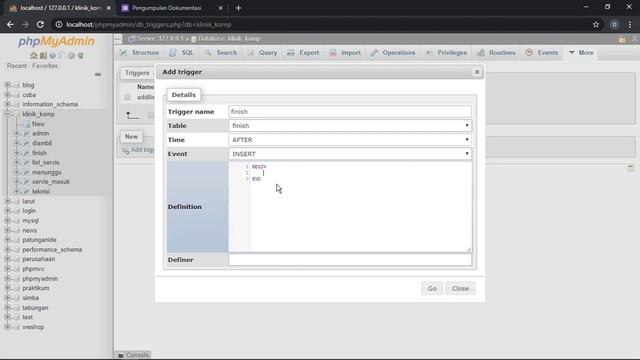Click the phpMyAdmin home icon

(x=34, y=56)
